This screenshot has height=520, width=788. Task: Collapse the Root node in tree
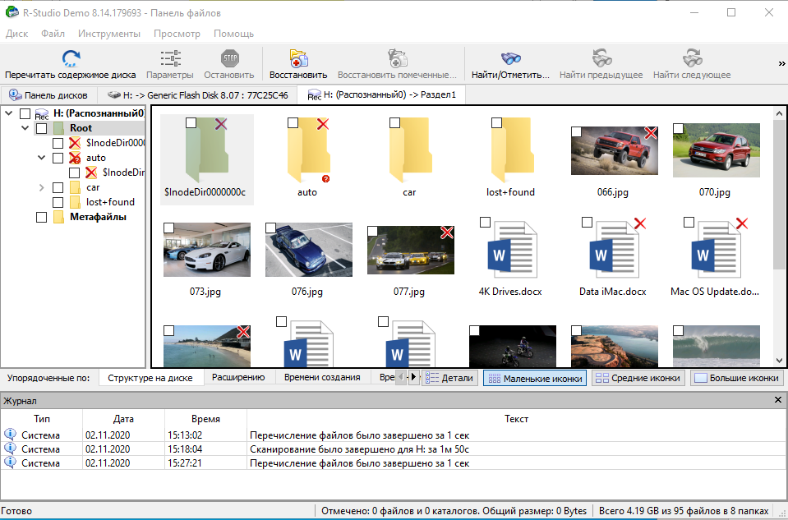[x=24, y=128]
